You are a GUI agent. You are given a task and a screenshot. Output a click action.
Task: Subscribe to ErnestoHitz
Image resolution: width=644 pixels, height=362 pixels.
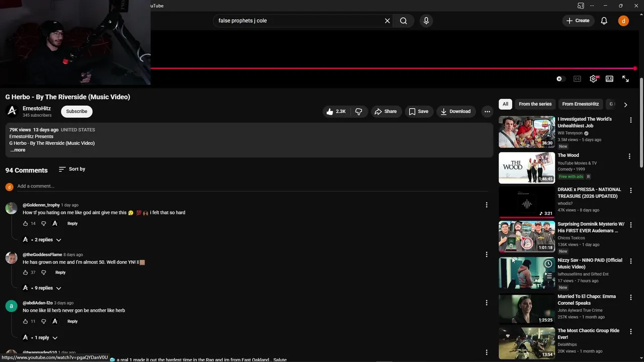pos(76,111)
